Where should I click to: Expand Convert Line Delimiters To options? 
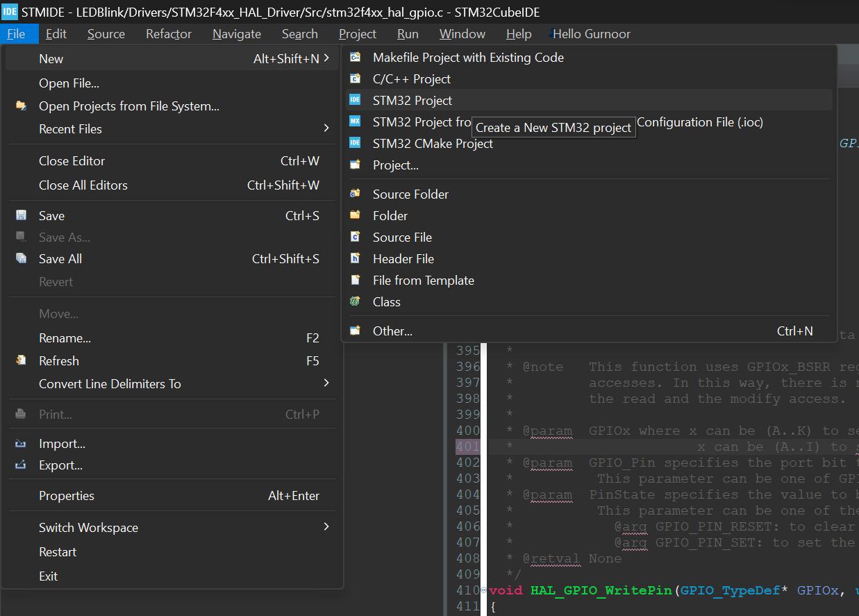coord(325,383)
